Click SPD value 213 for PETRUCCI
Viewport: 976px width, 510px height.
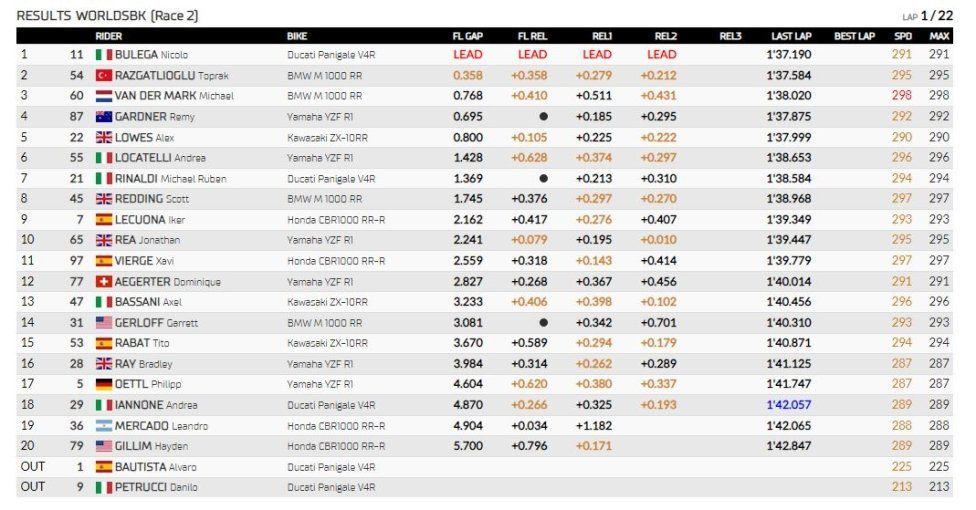901,488
